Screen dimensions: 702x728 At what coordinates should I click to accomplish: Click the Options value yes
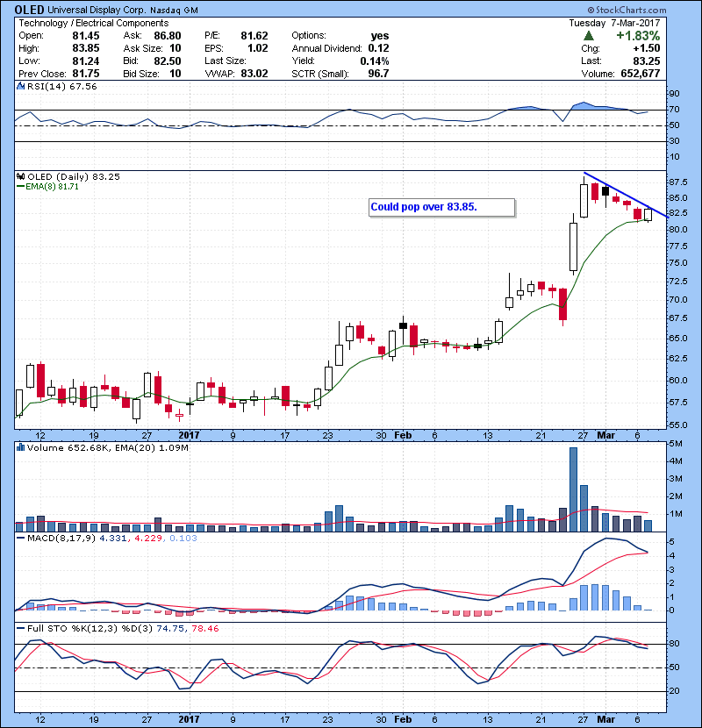pos(380,36)
